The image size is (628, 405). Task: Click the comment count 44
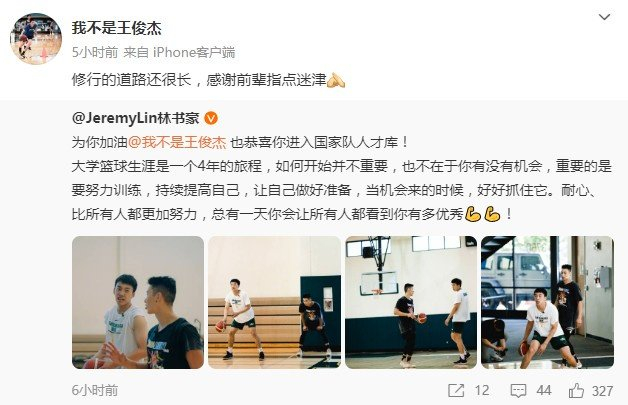point(544,390)
